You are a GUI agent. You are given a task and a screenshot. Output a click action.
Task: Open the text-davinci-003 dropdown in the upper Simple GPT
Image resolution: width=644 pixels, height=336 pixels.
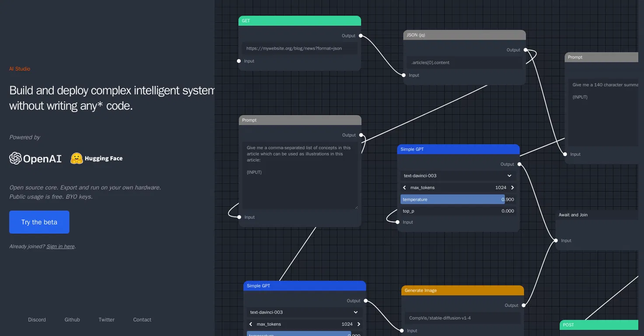458,176
